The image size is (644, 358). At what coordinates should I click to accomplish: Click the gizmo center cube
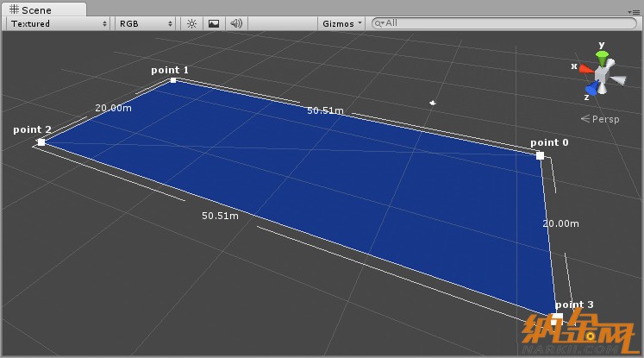click(602, 75)
